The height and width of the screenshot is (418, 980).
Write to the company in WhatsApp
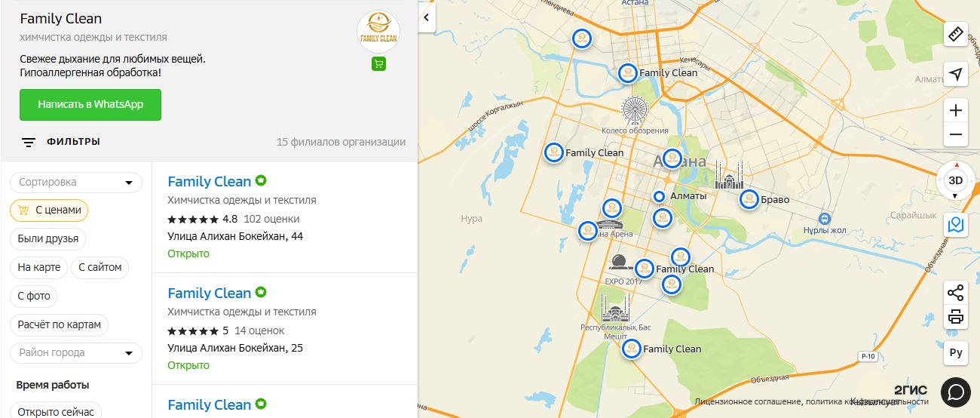(90, 105)
